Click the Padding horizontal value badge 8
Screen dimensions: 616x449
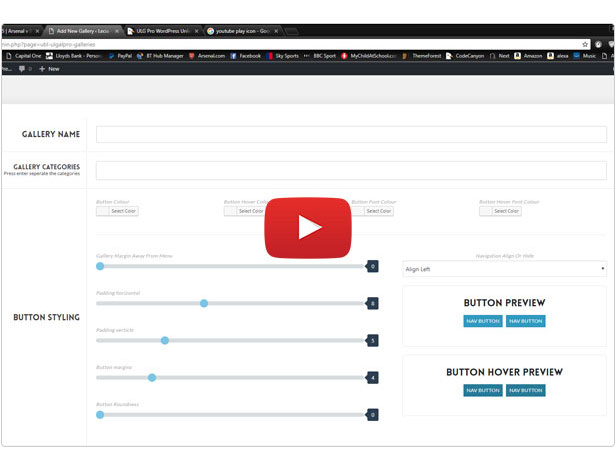coord(372,303)
